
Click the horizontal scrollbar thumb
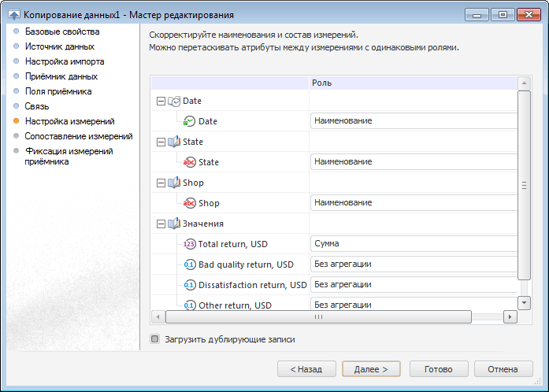point(318,316)
